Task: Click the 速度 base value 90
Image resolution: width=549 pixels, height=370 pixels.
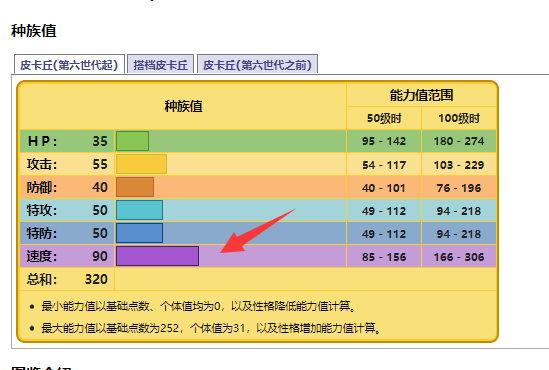Action: tap(100, 256)
